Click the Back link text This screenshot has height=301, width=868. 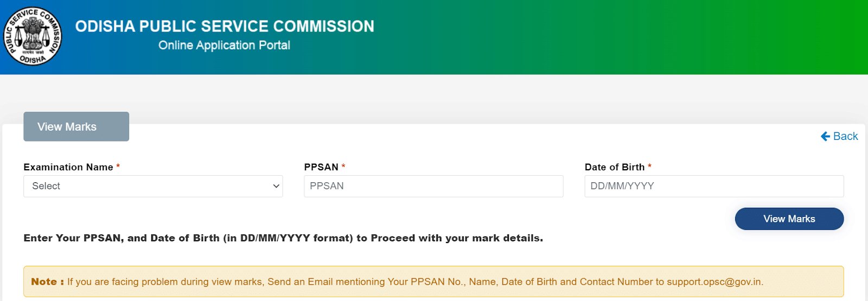845,136
